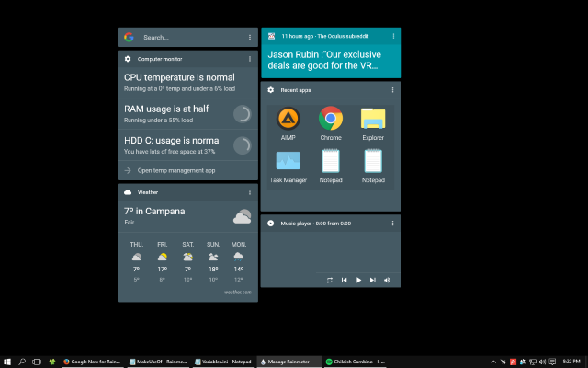Open the Weather widget three-dot menu
This screenshot has height=368, width=588.
(x=250, y=192)
